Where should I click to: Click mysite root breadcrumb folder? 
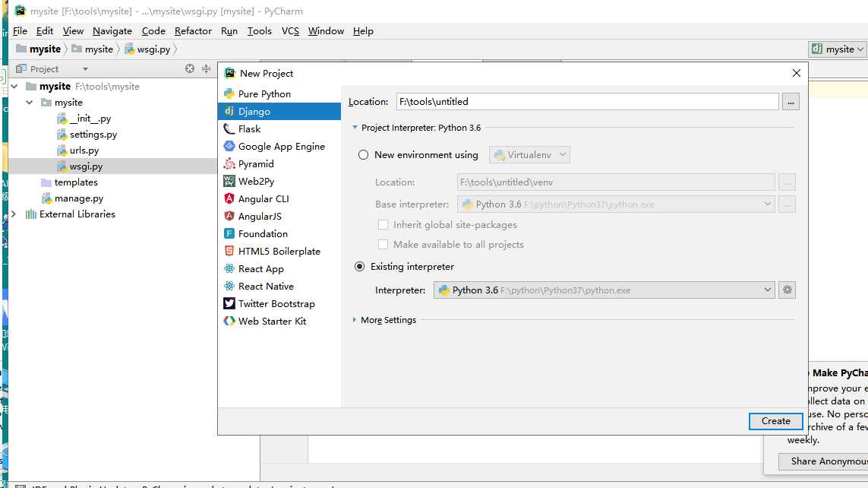[x=38, y=49]
